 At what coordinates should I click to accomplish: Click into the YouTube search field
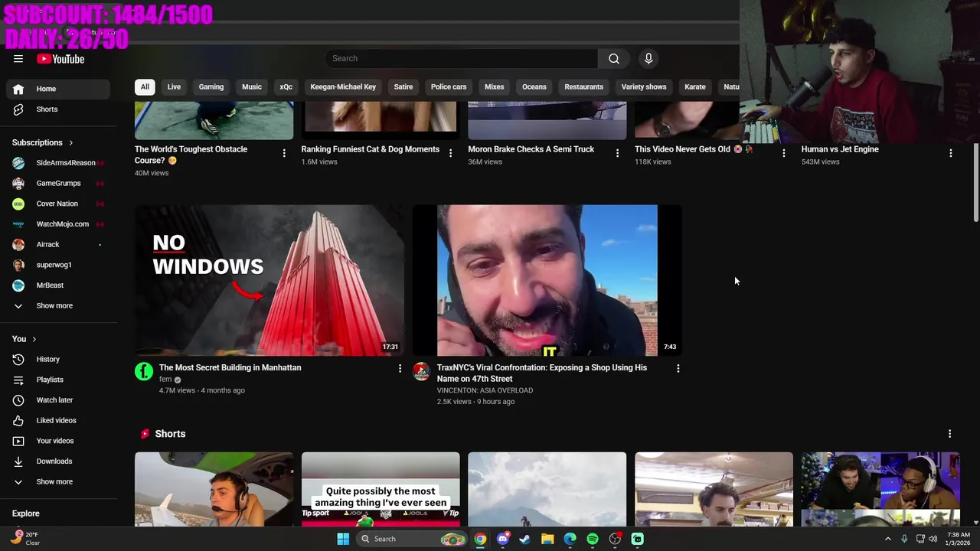(x=462, y=58)
